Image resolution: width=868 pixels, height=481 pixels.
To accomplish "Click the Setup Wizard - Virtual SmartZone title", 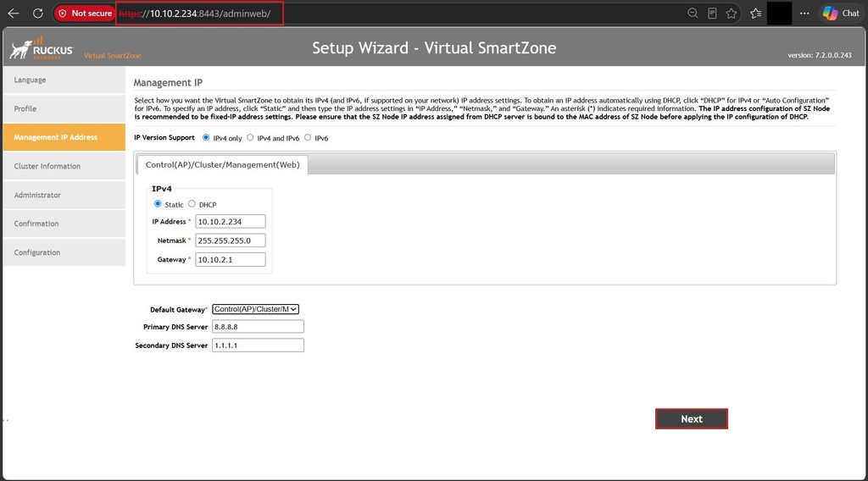I will point(434,48).
